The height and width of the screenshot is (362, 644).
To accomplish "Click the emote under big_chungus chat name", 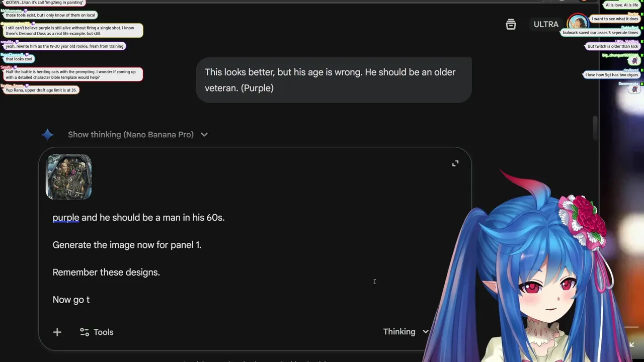I will click(634, 61).
